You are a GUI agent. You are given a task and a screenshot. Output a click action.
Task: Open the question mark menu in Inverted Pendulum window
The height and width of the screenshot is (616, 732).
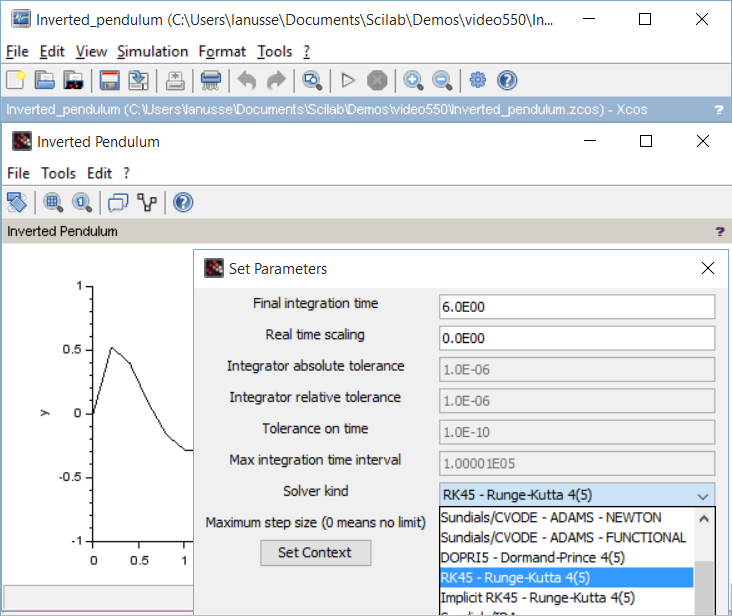point(127,173)
